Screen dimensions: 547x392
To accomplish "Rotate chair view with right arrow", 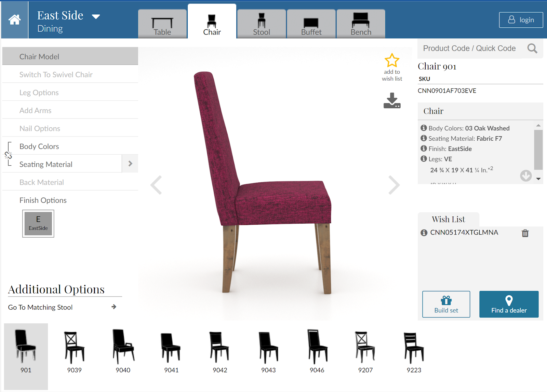I will click(394, 185).
